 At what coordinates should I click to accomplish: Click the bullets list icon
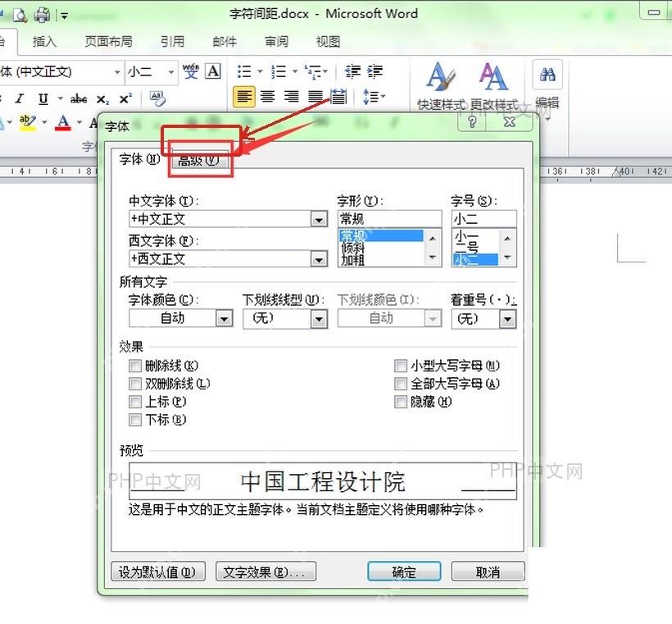[244, 71]
